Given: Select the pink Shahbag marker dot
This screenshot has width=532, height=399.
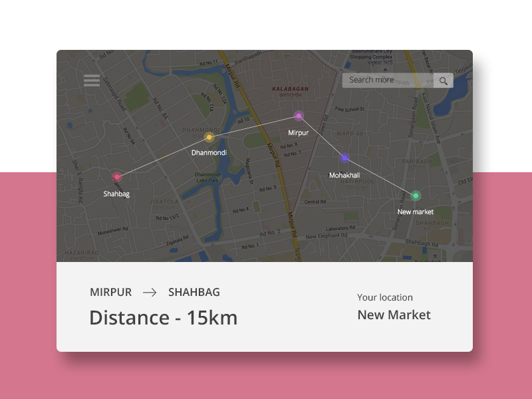Looking at the screenshot, I should 116,177.
